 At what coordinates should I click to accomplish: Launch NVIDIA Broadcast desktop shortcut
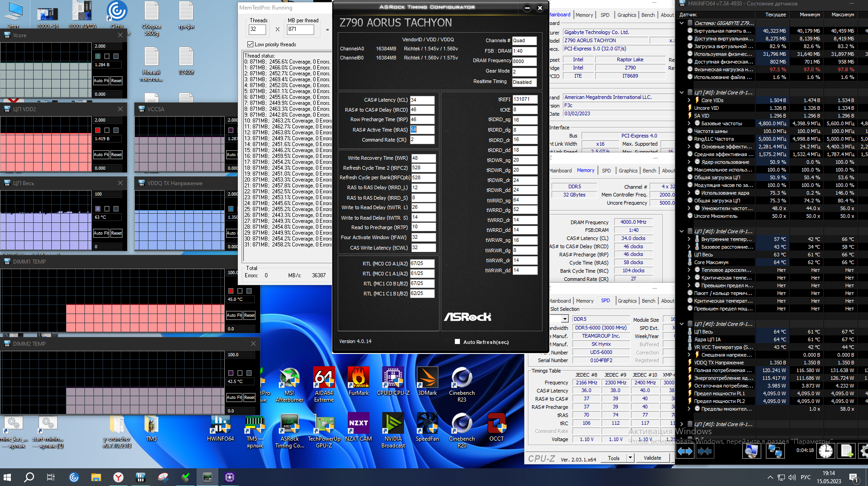(393, 431)
